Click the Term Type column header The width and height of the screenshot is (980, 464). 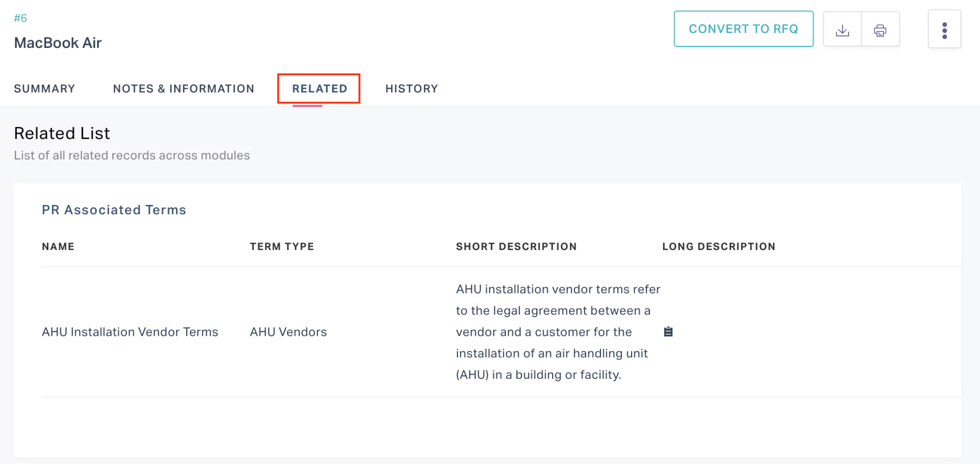(x=282, y=247)
